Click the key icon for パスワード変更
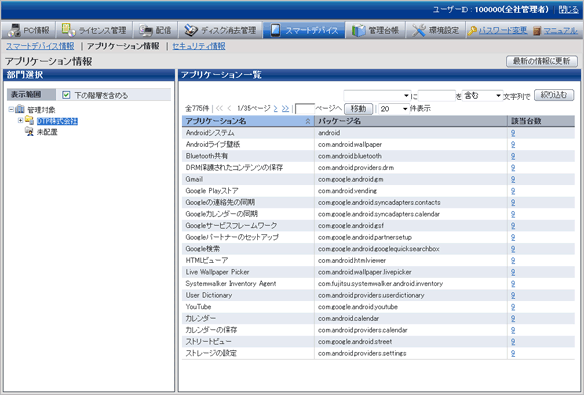 pos(472,31)
